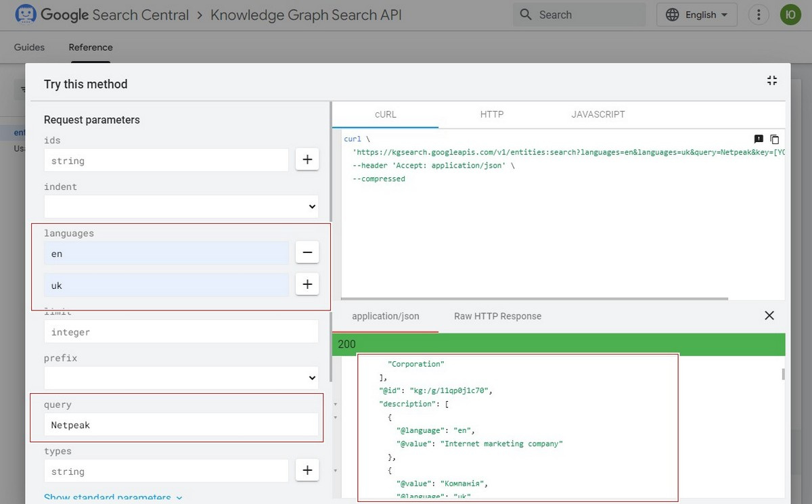Image resolution: width=812 pixels, height=504 pixels.
Task: Open the English language selector
Action: (x=697, y=15)
